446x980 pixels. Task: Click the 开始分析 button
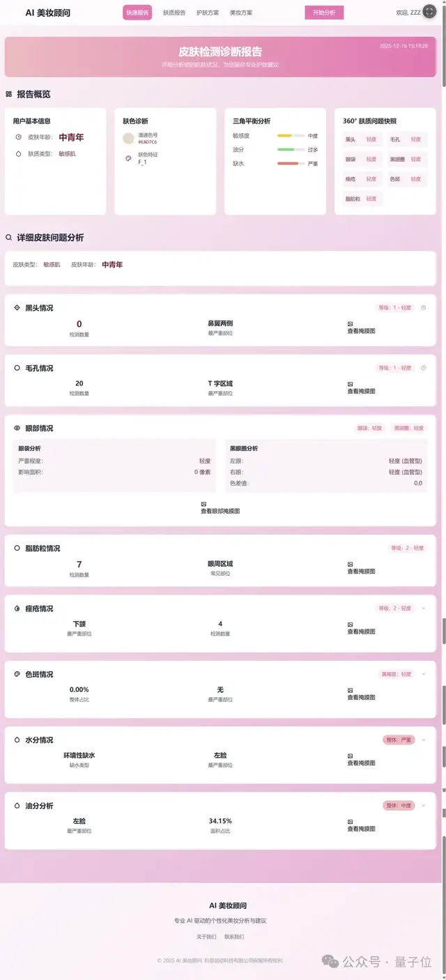(324, 13)
